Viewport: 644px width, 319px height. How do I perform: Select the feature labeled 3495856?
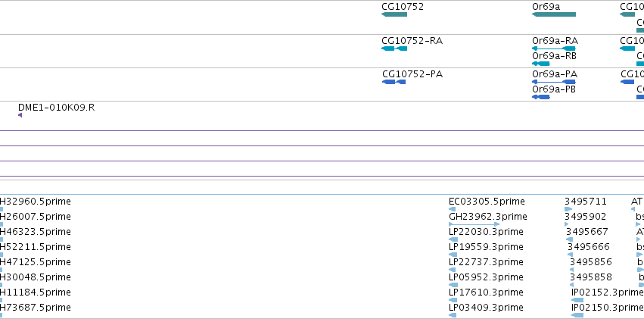pos(590,262)
